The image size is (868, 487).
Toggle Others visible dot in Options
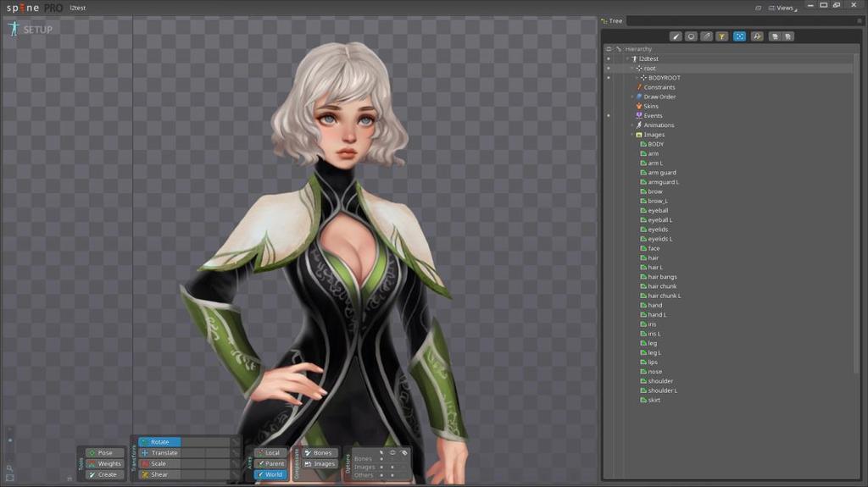coord(392,475)
